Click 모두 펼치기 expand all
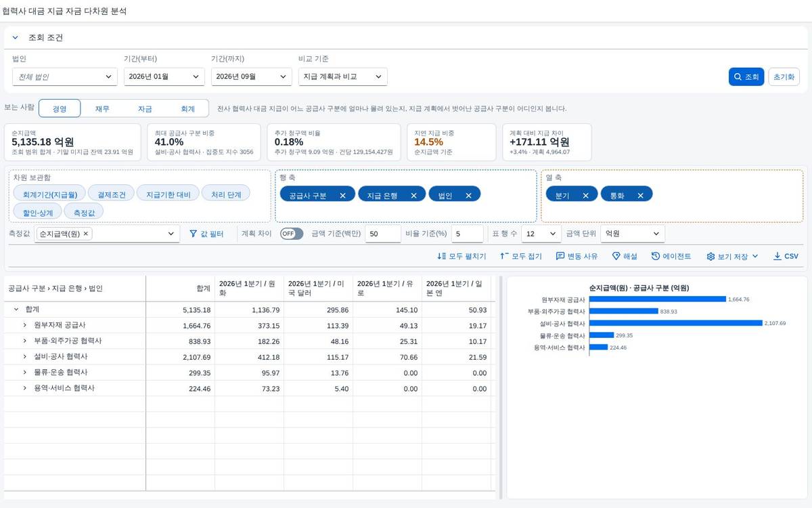This screenshot has width=812, height=508. pyautogui.click(x=462, y=257)
